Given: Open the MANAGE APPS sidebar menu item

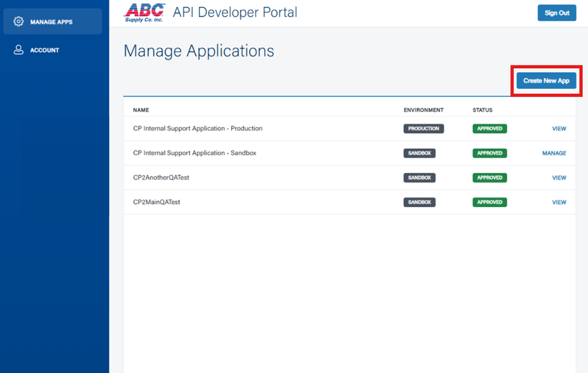Looking at the screenshot, I should coord(52,22).
